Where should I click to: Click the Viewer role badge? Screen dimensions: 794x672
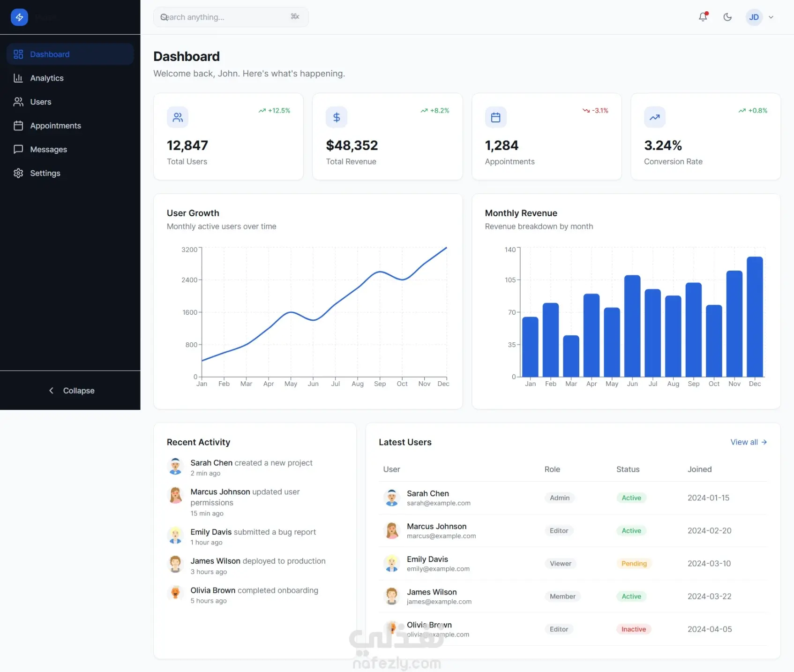coord(561,564)
